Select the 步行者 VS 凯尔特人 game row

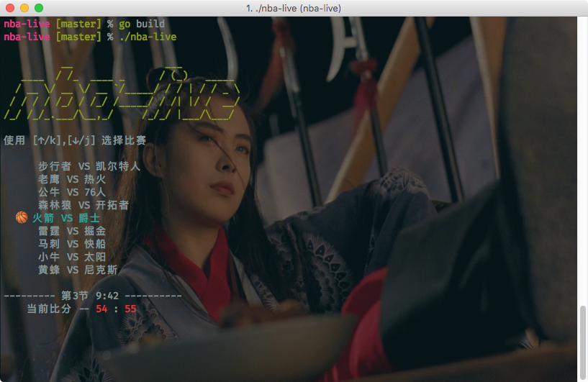coord(89,166)
